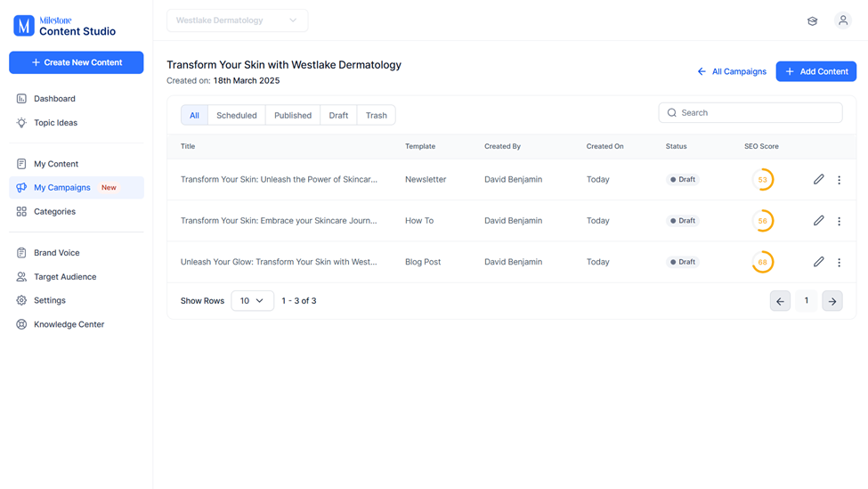Open the Westlake Dermatology account dropdown

(238, 20)
